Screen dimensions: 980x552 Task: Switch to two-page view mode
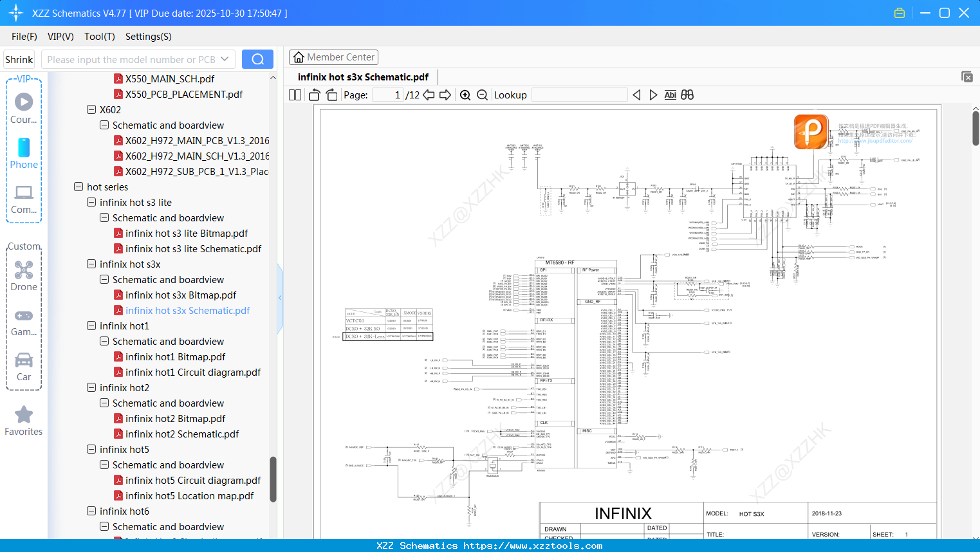coord(294,95)
